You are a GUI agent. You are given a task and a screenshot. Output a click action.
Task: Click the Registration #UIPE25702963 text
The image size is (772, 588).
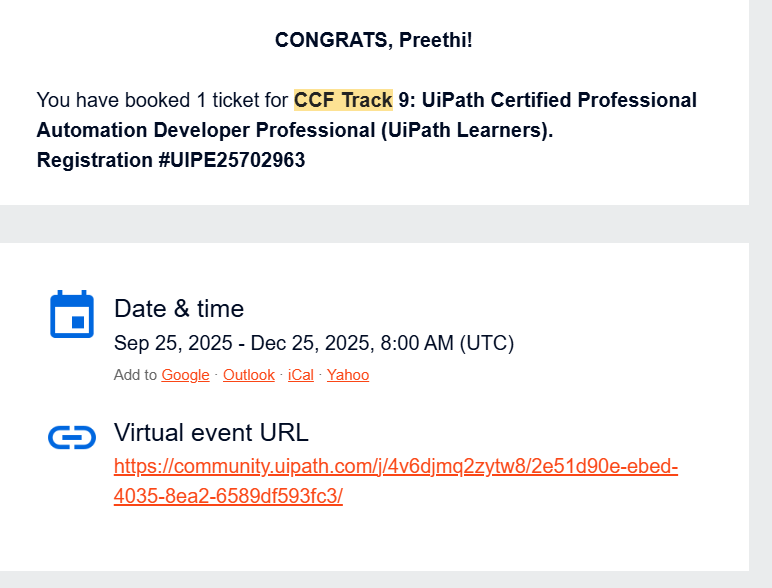click(171, 160)
